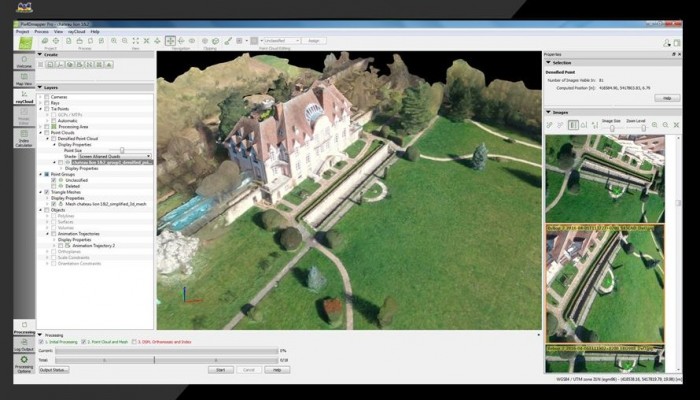Toggle the Cameras layer checkbox
The width and height of the screenshot is (700, 400).
(x=46, y=97)
